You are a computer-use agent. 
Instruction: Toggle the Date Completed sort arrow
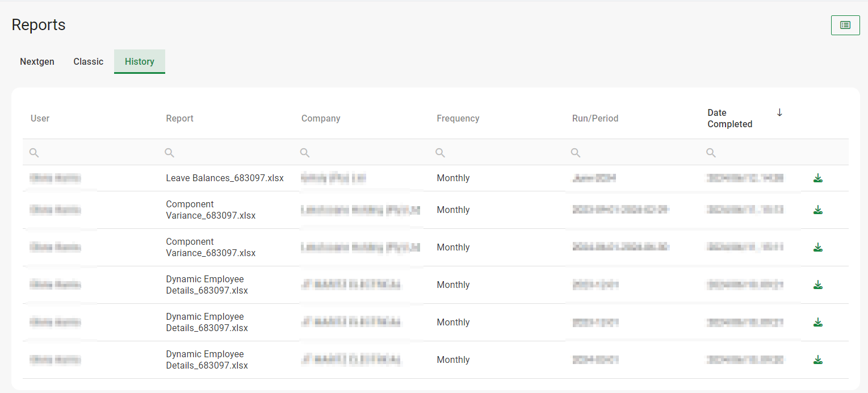click(x=779, y=112)
